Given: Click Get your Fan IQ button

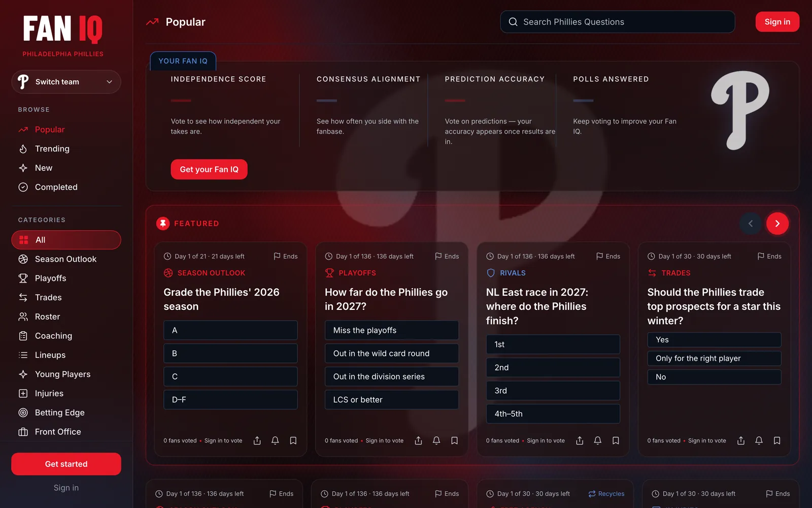Looking at the screenshot, I should [x=209, y=169].
